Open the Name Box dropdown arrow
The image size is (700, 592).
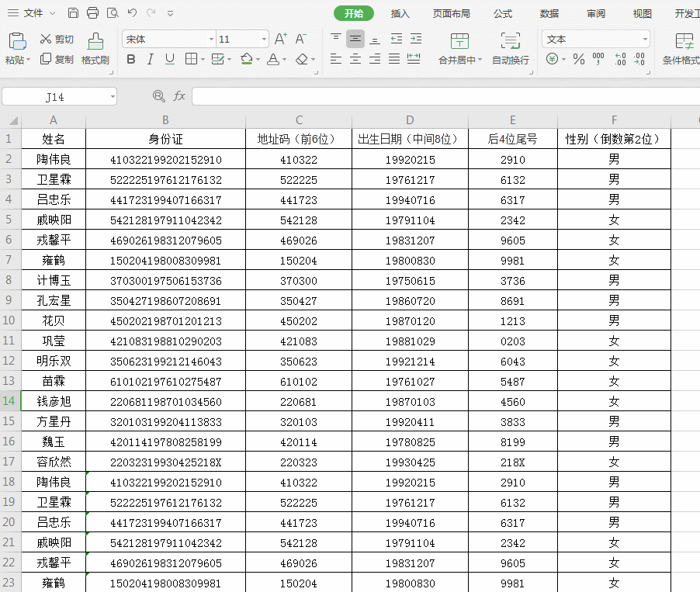[x=113, y=96]
